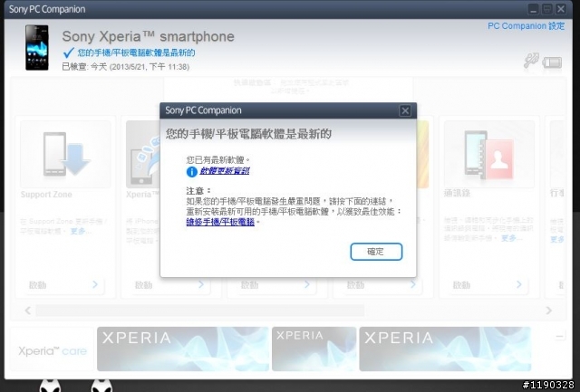Click the Sony Xperia smartphone heading
The height and width of the screenshot is (392, 580).
click(x=148, y=36)
